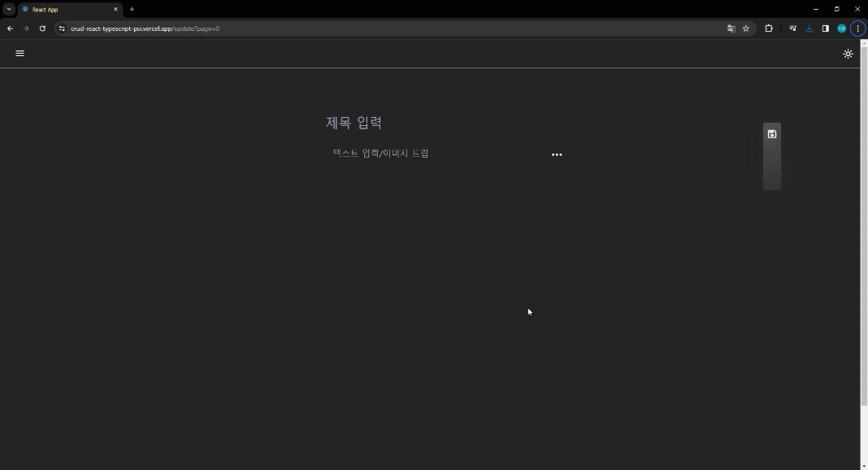Click the back navigation arrow
Viewport: 868px width, 470px height.
pyautogui.click(x=10, y=28)
